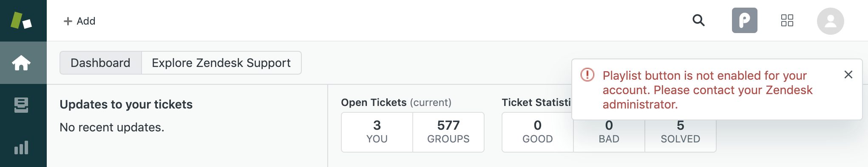
Task: Select the 0 GOOD statistic
Action: pyautogui.click(x=538, y=132)
